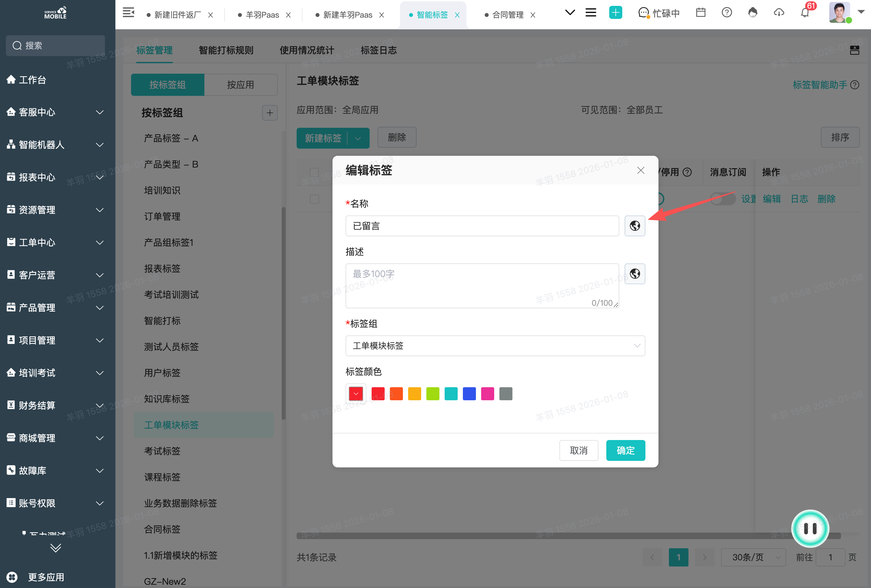Click the calendar icon in the top bar
The height and width of the screenshot is (588, 871).
click(x=701, y=13)
